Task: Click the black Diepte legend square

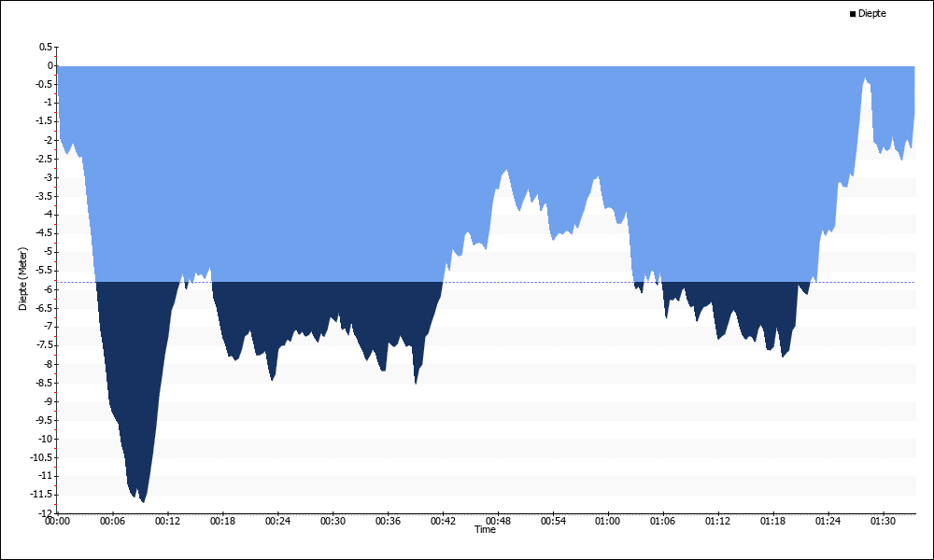Action: point(853,14)
